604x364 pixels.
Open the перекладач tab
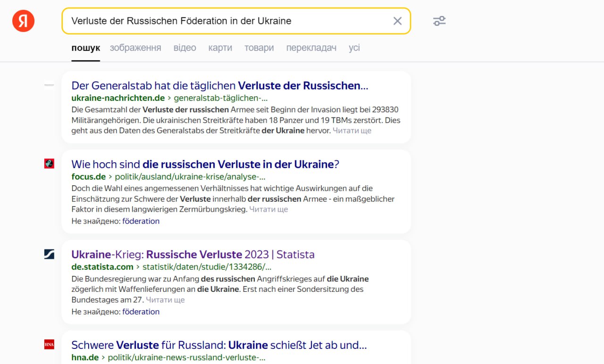coord(311,48)
